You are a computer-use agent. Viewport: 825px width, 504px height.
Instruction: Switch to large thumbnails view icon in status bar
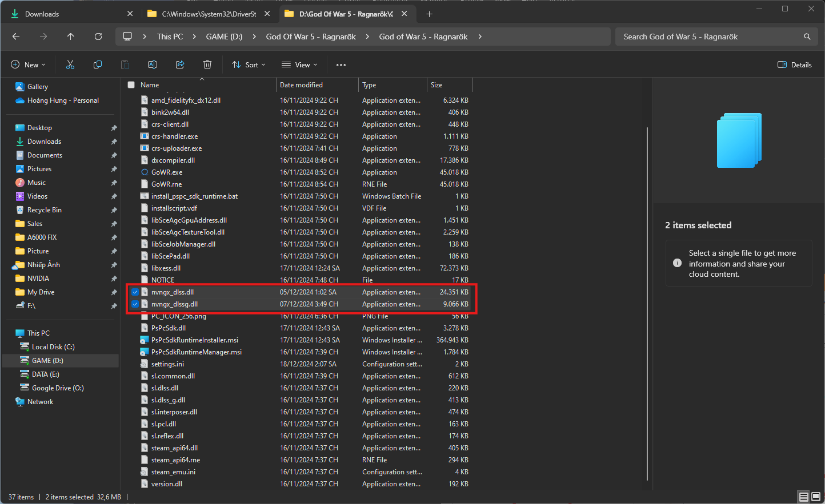(816, 497)
